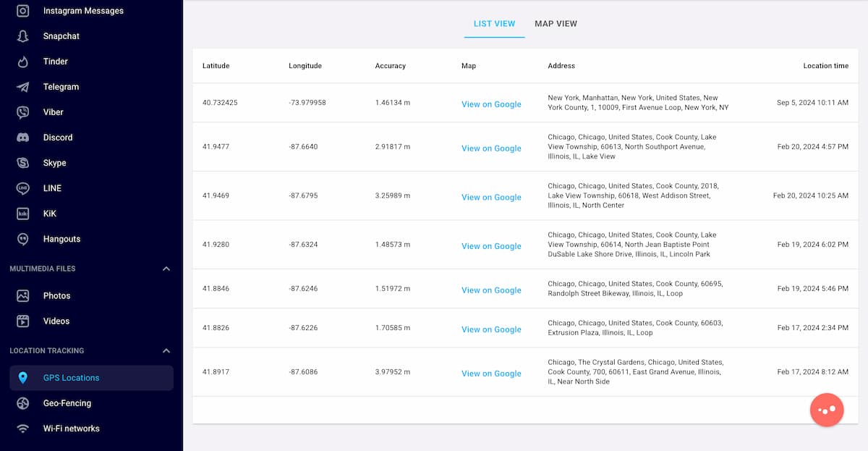Open View on Google for East Grand Avenue
Image resolution: width=868 pixels, height=451 pixels.
click(491, 374)
